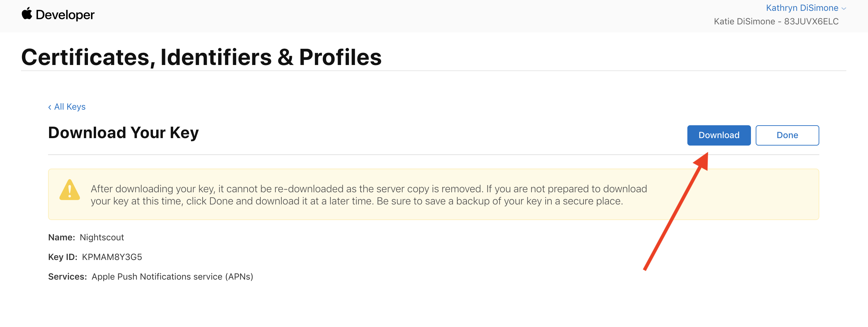Select the Key ID value KPMAM8Y3G5
Image resolution: width=868 pixels, height=327 pixels.
[112, 257]
